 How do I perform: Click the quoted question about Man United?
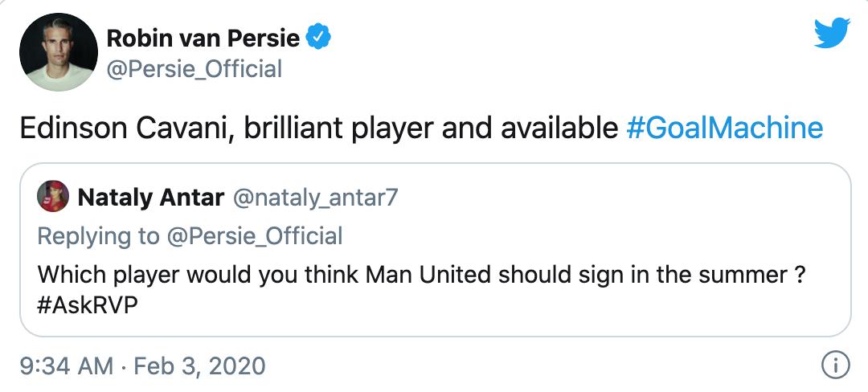(402, 274)
